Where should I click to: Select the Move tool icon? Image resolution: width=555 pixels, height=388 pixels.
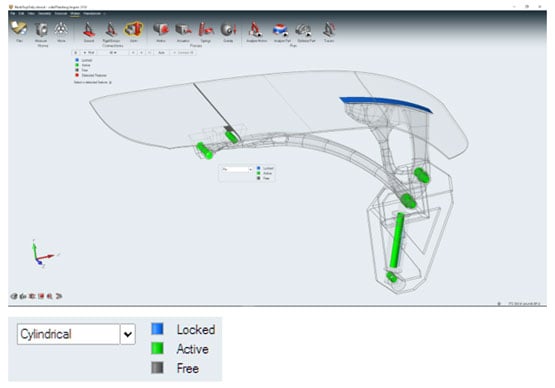61,29
